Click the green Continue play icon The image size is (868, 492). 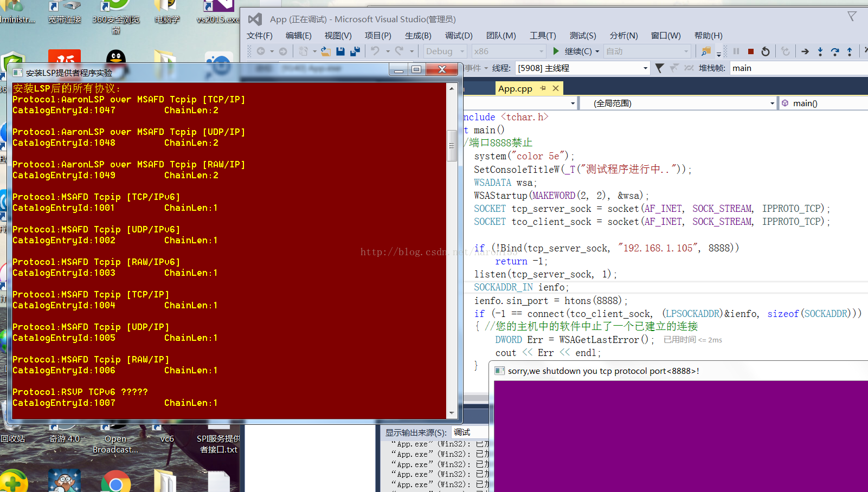[x=556, y=51]
